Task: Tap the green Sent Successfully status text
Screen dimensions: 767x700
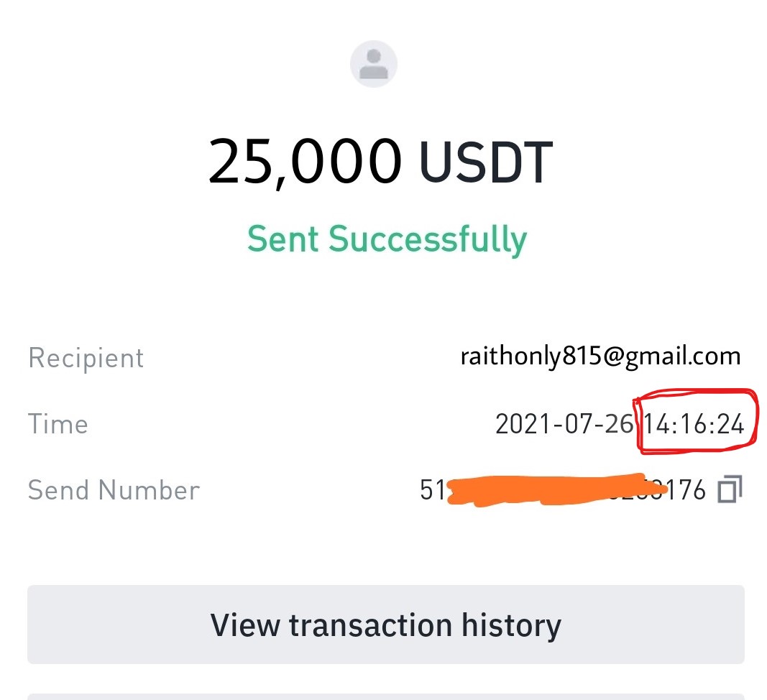Action: 387,240
